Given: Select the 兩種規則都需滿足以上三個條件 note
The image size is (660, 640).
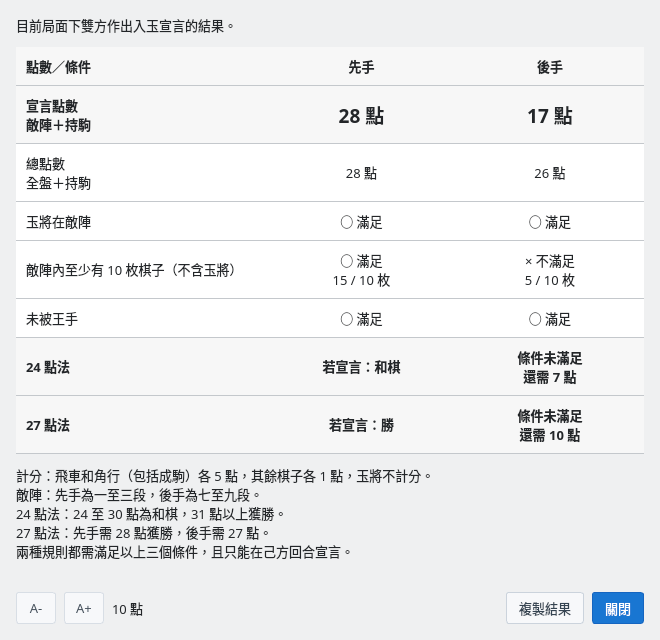Looking at the screenshot, I should 184,552.
